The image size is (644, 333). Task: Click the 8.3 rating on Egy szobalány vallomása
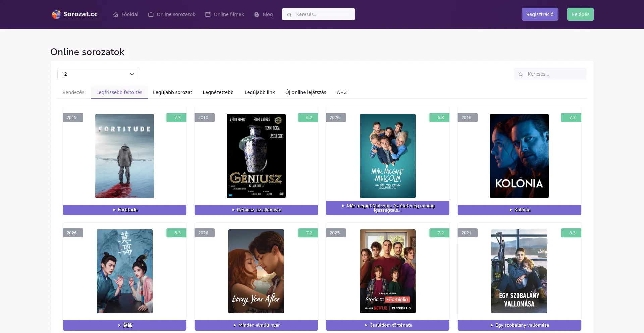pos(571,233)
